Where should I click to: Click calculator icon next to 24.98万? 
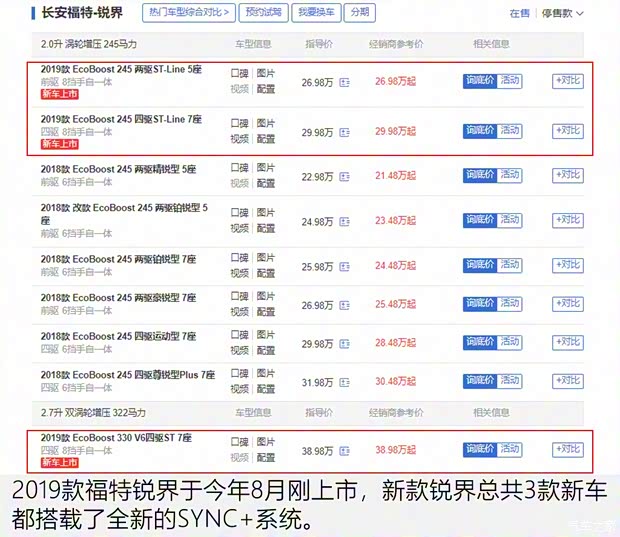pos(344,222)
